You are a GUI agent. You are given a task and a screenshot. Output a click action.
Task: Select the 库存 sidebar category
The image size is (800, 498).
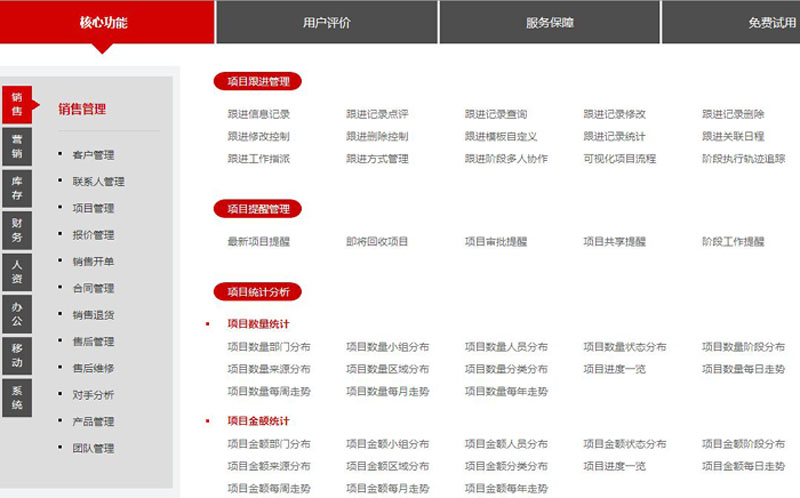coord(17,189)
